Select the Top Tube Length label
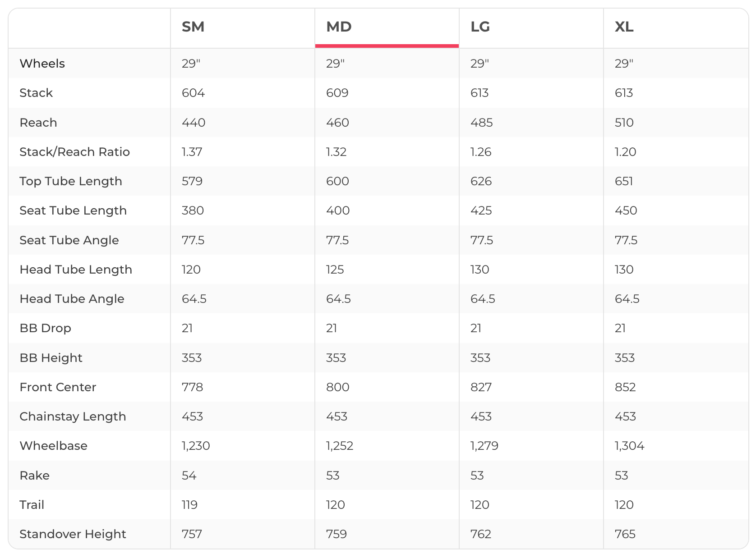The image size is (756, 558). coord(71,181)
